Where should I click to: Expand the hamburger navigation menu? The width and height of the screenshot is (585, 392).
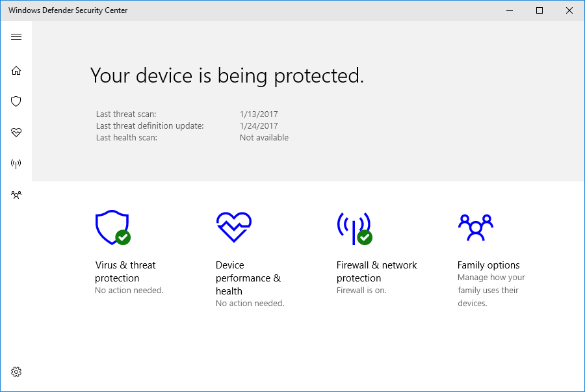pos(16,36)
